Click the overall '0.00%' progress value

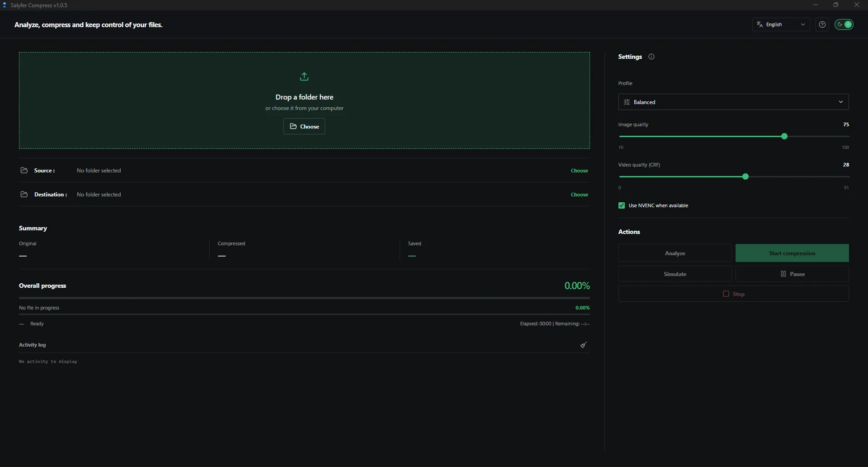[x=577, y=286]
